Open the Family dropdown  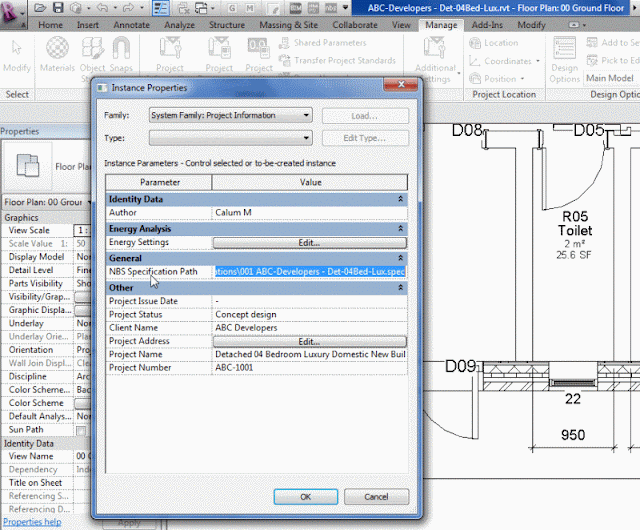(x=231, y=115)
